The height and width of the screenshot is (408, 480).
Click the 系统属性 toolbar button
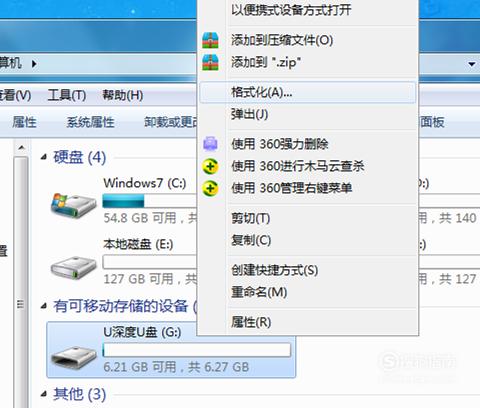pos(90,122)
